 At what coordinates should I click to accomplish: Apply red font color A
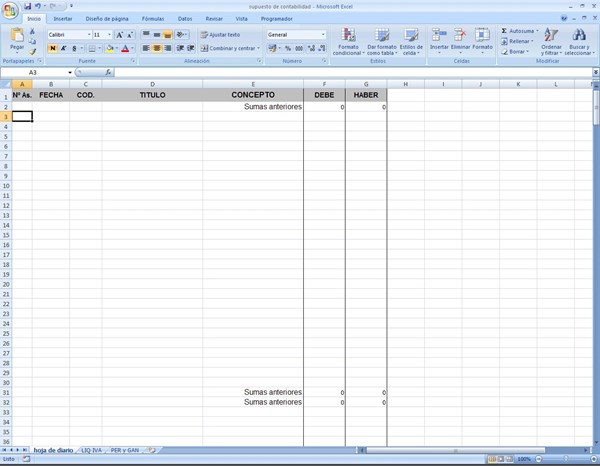click(x=125, y=48)
